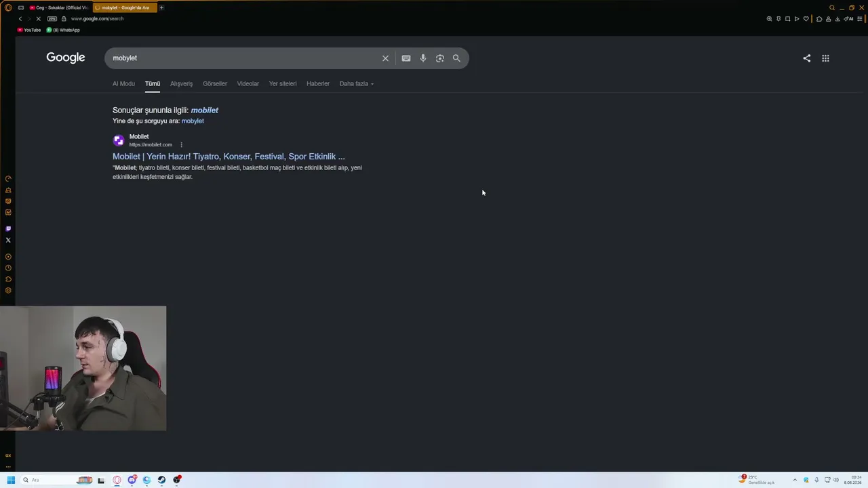The height and width of the screenshot is (488, 868).
Task: Open the Videolar results tab
Action: 248,83
